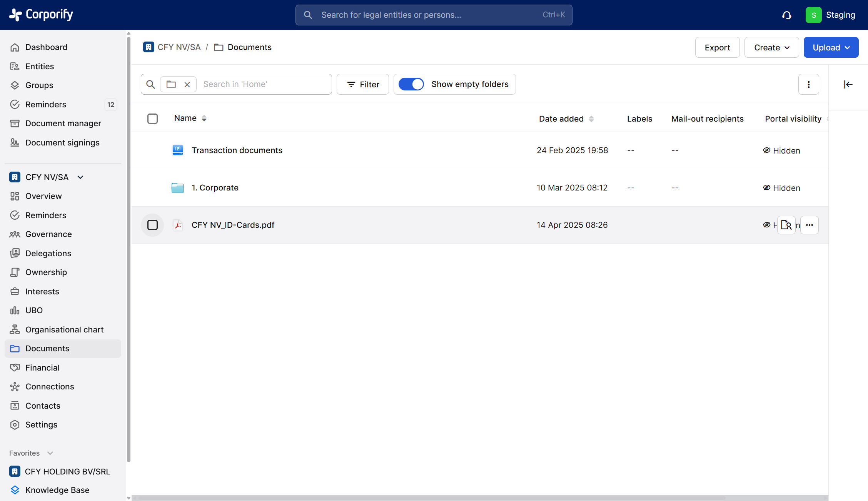Viewport: 868px width, 501px height.
Task: Go to Governance in the sidebar
Action: 48,234
